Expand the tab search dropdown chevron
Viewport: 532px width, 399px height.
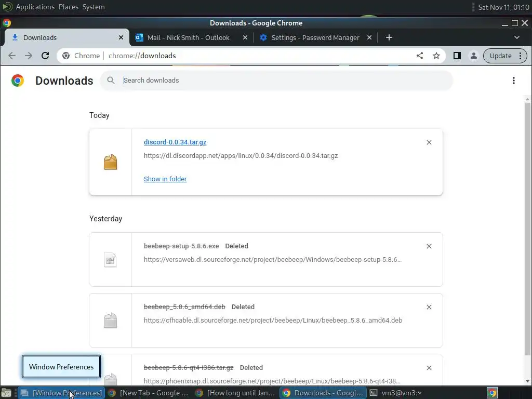point(517,37)
